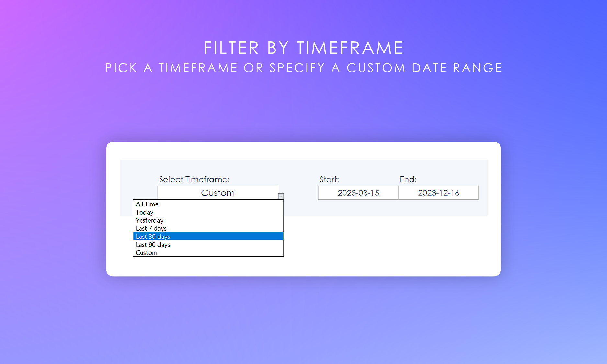The image size is (607, 364).
Task: Click the small dropdown arrow beside Custom
Action: tap(281, 196)
